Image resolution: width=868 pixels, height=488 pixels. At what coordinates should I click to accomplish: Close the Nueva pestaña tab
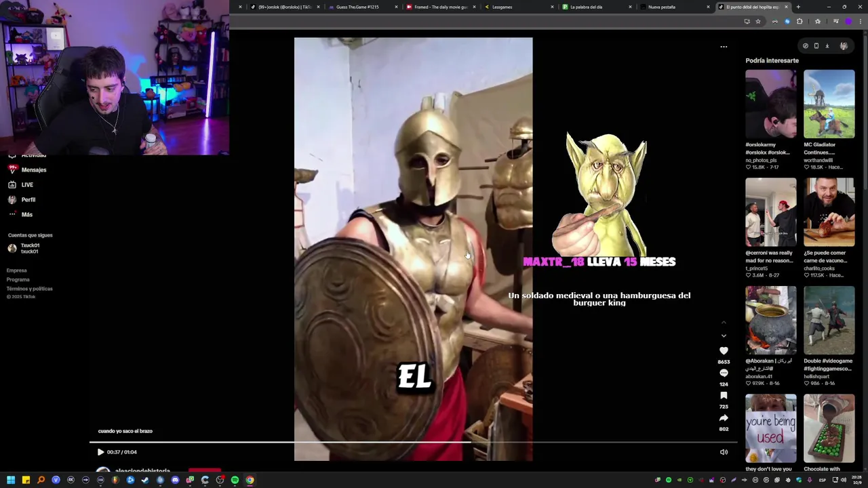click(x=708, y=7)
